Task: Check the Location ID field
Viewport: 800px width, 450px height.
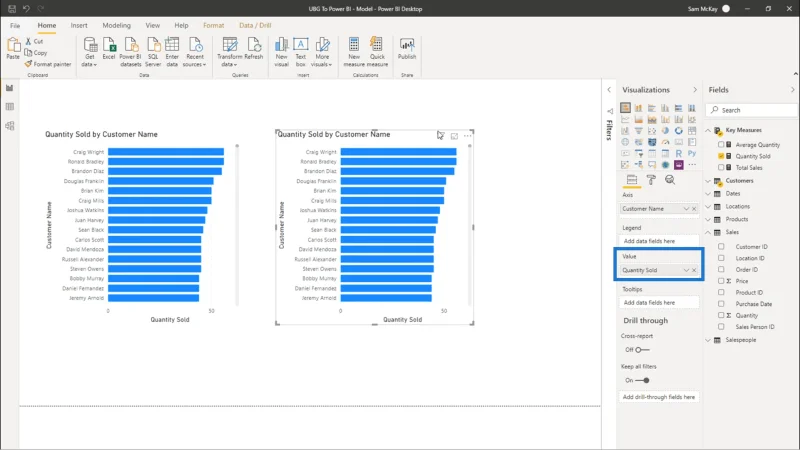Action: tap(721, 258)
